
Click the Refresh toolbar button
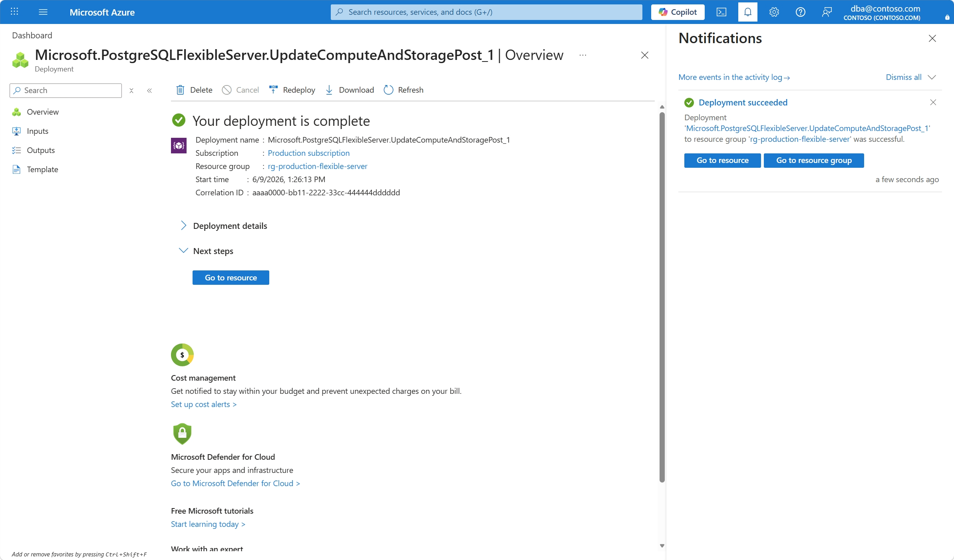tap(403, 90)
